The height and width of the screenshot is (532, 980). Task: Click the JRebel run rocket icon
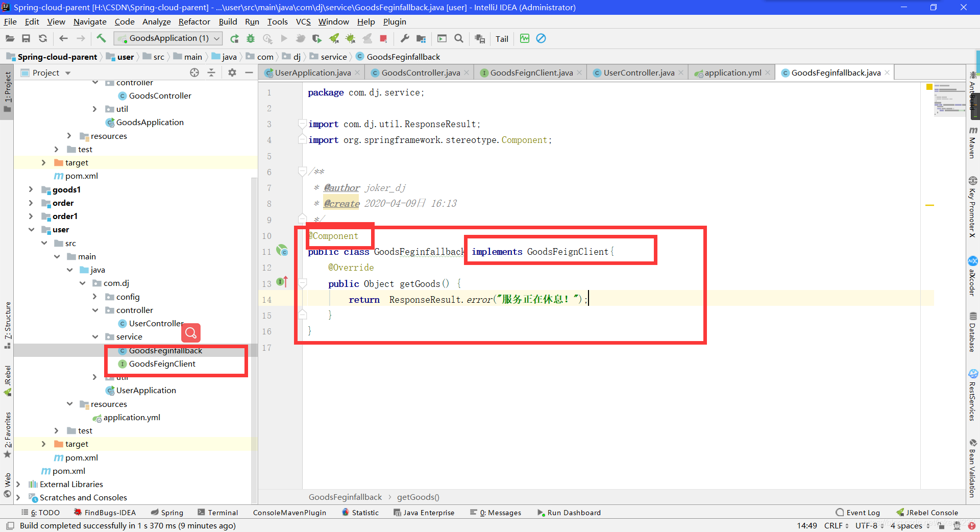click(x=334, y=38)
